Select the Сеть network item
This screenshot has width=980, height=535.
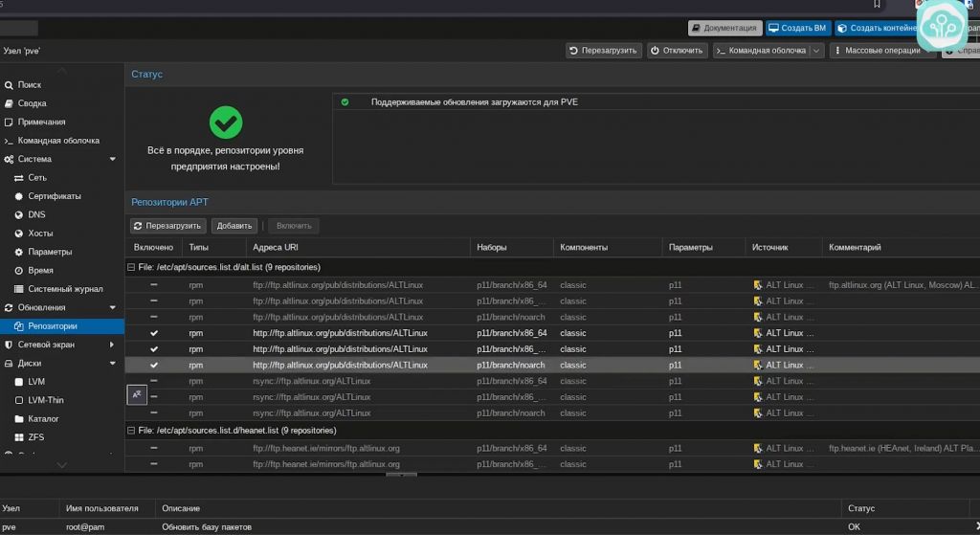click(37, 178)
